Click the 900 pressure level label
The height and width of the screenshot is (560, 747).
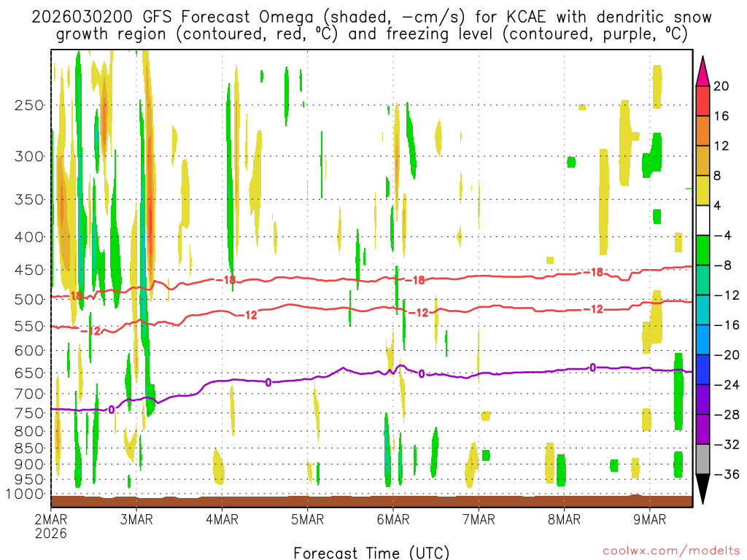[x=29, y=464]
